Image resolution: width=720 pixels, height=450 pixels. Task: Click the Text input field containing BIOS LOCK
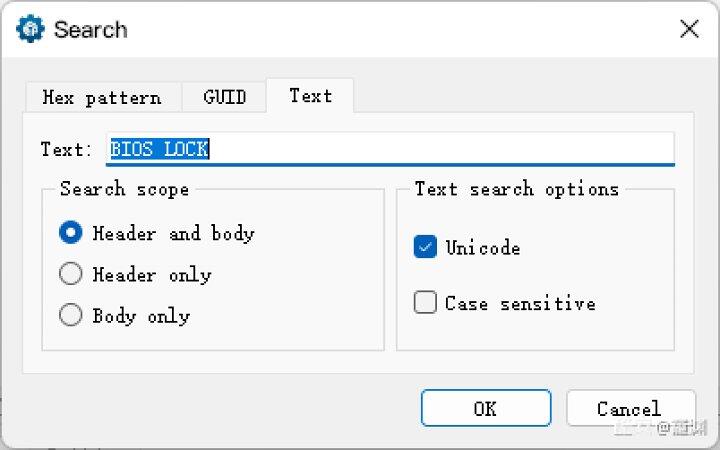pyautogui.click(x=390, y=149)
